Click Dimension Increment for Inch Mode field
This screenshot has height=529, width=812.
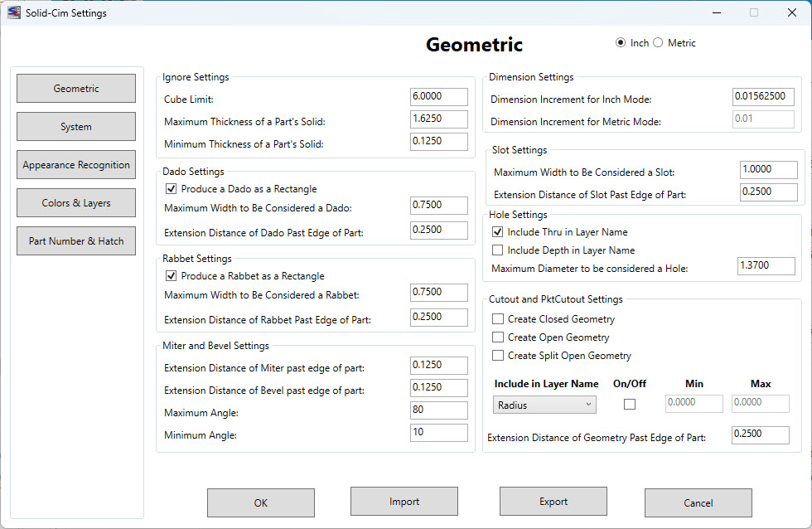point(763,97)
